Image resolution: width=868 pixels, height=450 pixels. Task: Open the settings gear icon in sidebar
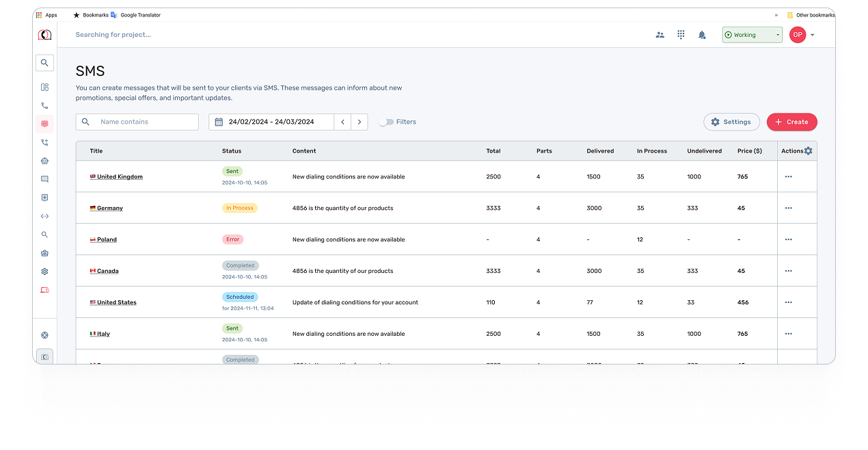[x=44, y=272]
